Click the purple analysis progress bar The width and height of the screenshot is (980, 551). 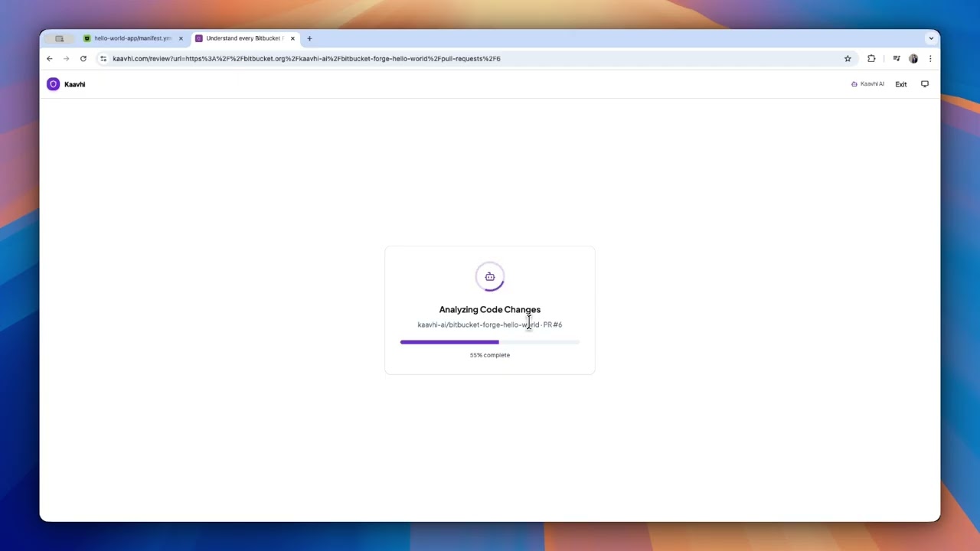pos(490,342)
